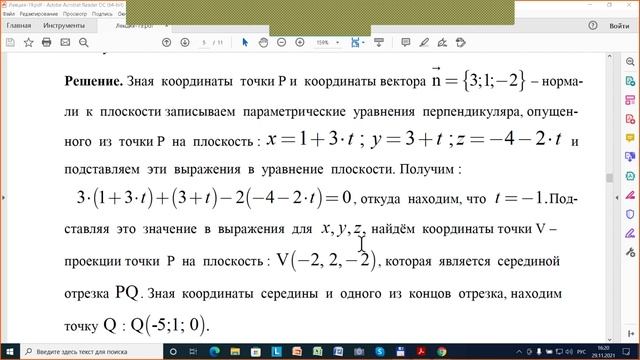Click the text "Q(-5;1; 0)" in document
Image resolution: width=640 pixels, height=360 pixels.
coord(169,325)
